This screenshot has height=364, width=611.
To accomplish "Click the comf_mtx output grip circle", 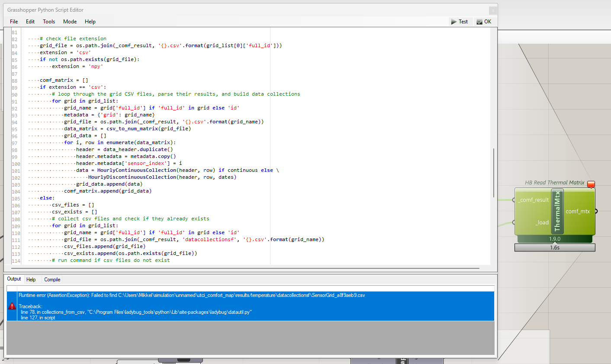I will point(596,211).
